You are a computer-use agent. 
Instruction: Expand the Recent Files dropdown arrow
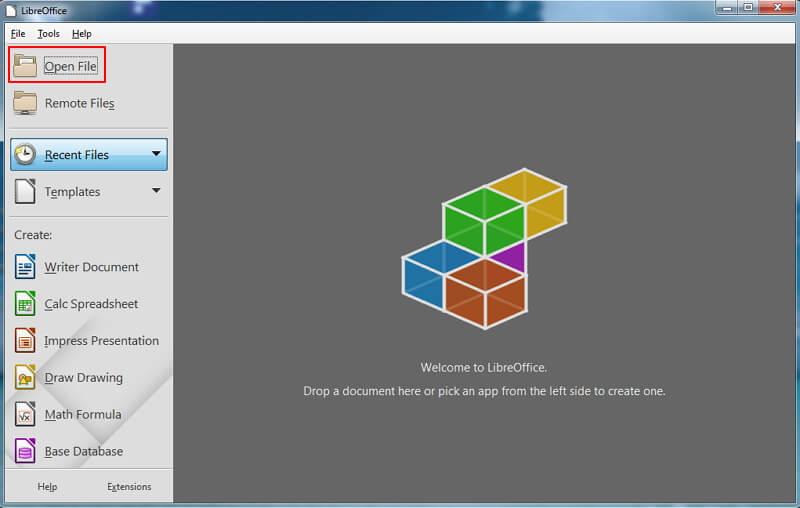tap(156, 154)
